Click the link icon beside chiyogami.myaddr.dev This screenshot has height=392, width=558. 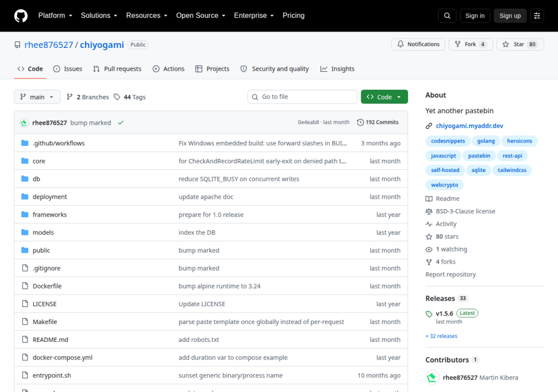[x=429, y=126]
